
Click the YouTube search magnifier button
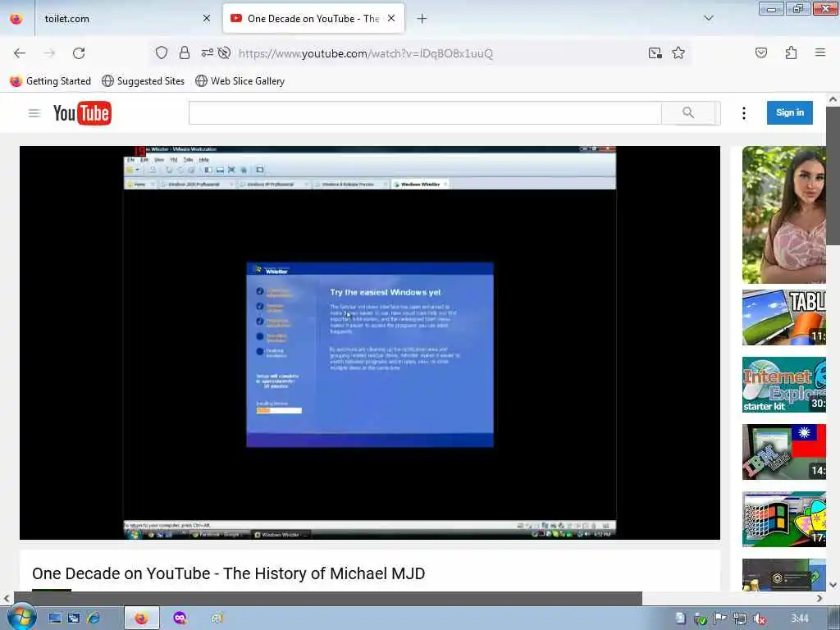pos(690,112)
